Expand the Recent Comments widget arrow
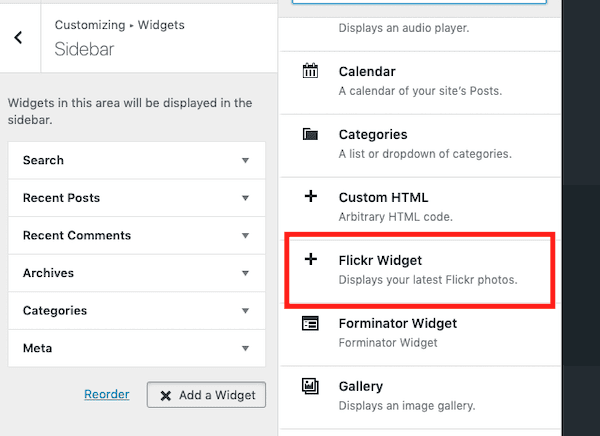 245,236
